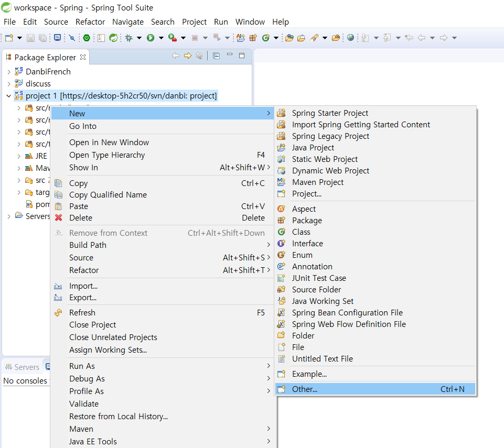Expand the Servers folder in Package Explorer
This screenshot has height=448, width=504.
point(9,216)
